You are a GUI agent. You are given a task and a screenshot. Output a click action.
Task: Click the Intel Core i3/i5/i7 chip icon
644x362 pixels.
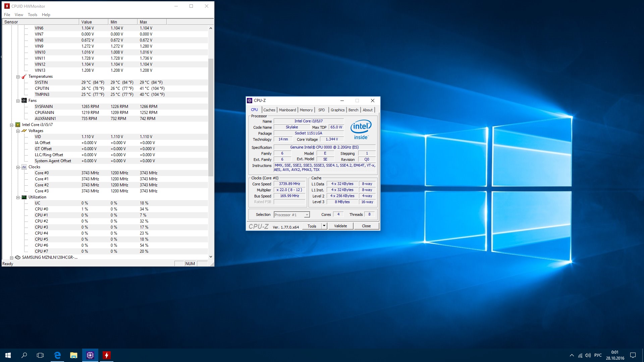pos(18,125)
